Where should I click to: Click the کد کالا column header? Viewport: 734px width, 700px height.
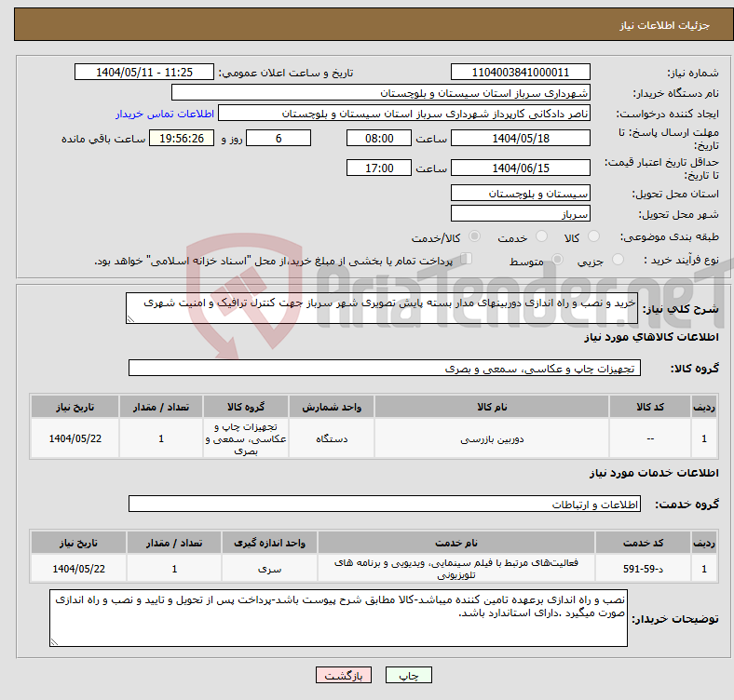point(650,407)
